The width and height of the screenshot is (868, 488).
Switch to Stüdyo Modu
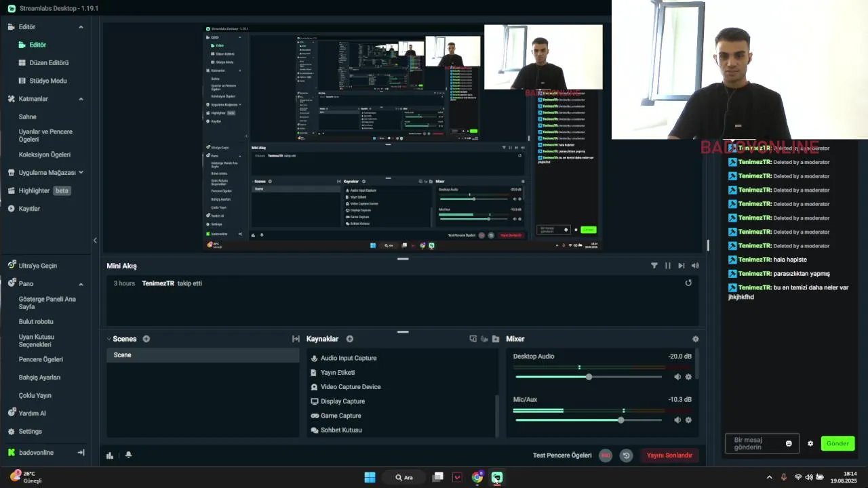pos(47,81)
